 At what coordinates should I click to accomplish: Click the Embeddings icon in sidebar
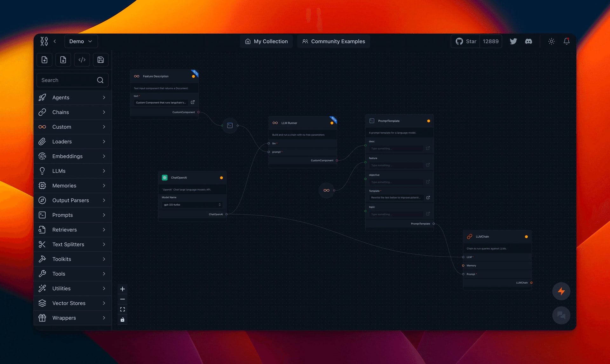pos(42,156)
